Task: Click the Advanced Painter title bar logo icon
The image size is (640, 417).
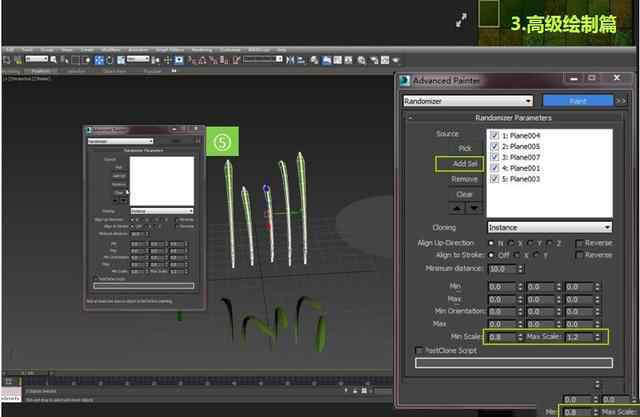Action: pos(405,80)
